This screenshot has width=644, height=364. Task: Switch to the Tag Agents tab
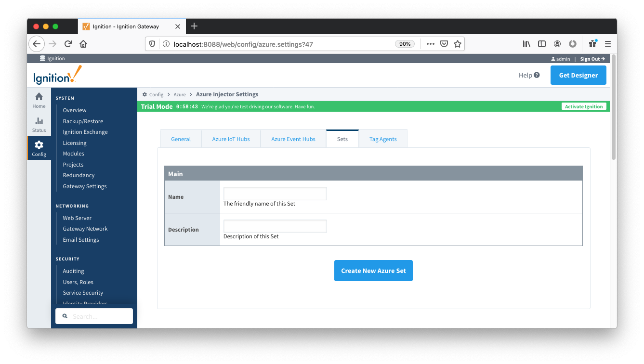[x=383, y=139]
